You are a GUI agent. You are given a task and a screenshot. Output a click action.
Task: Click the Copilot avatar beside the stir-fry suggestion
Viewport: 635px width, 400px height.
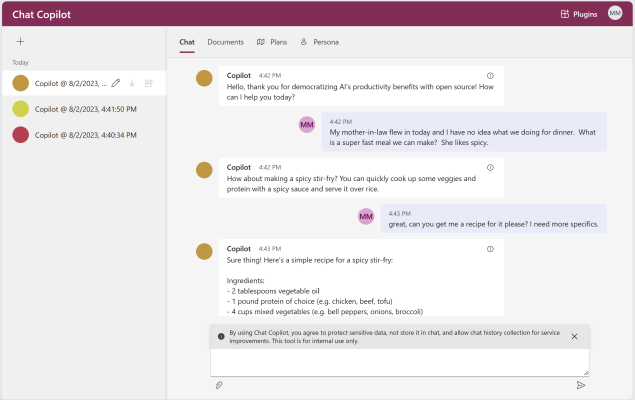(x=204, y=170)
